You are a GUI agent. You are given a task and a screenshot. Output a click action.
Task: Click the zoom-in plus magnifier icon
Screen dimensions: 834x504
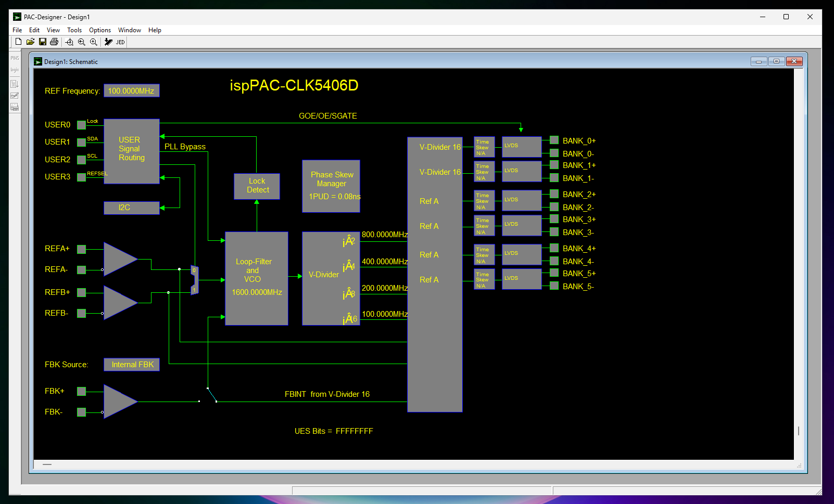click(x=93, y=42)
